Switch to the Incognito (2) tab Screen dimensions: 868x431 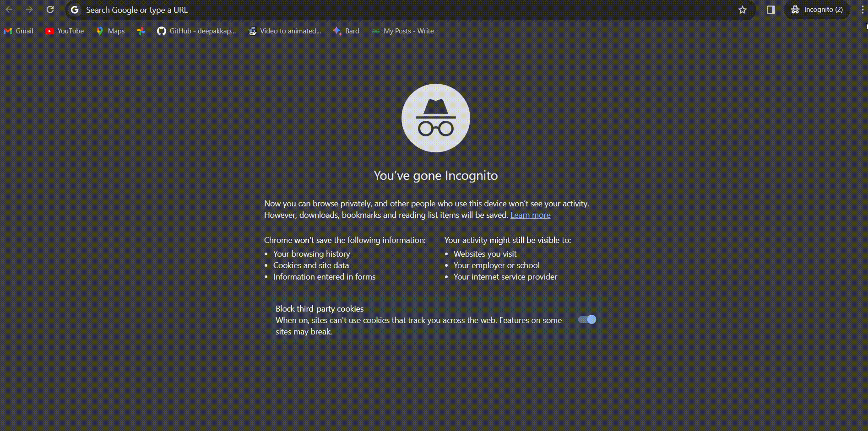coord(817,10)
